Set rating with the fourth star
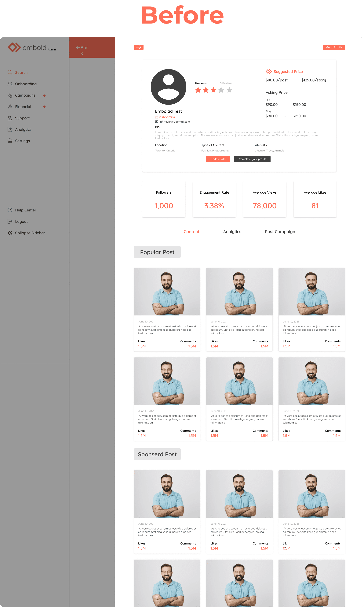This screenshot has height=607, width=364. click(221, 90)
